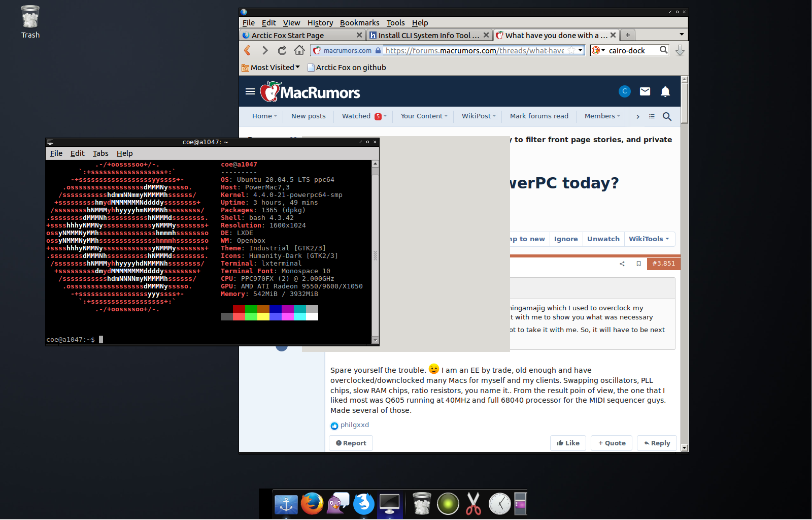Bookmark this page with the star icon
The image size is (812, 520).
(572, 50)
